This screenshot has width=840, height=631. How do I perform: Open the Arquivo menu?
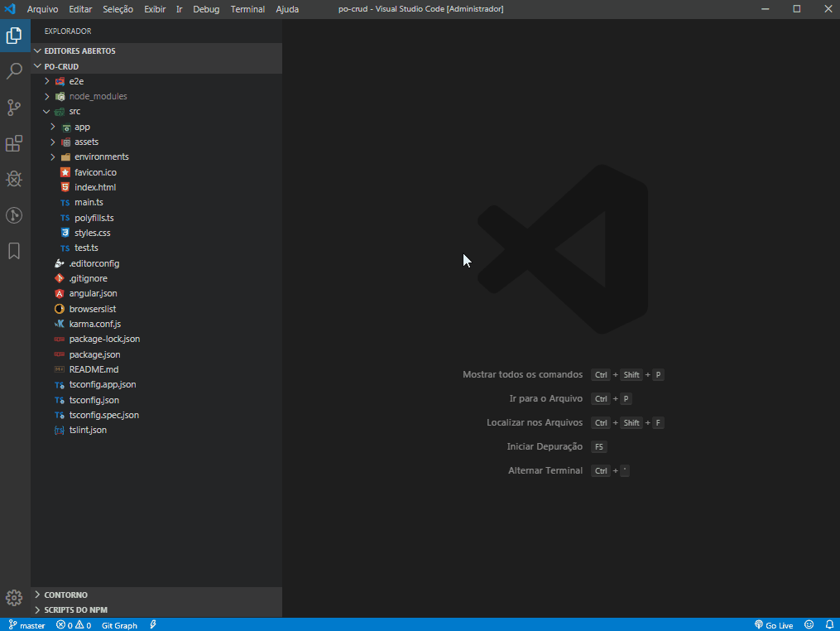(42, 9)
